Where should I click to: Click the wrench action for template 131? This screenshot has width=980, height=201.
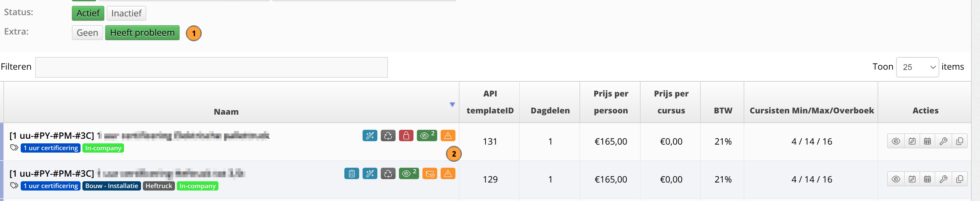pos(943,141)
